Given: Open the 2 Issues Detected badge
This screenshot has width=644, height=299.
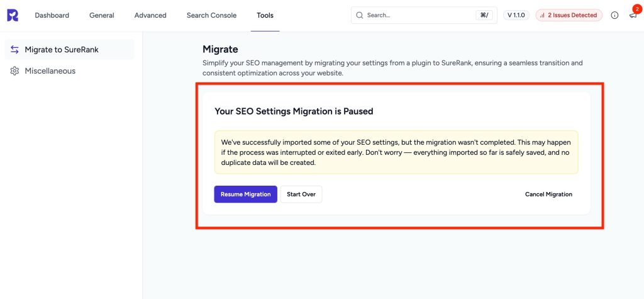Looking at the screenshot, I should (x=569, y=15).
